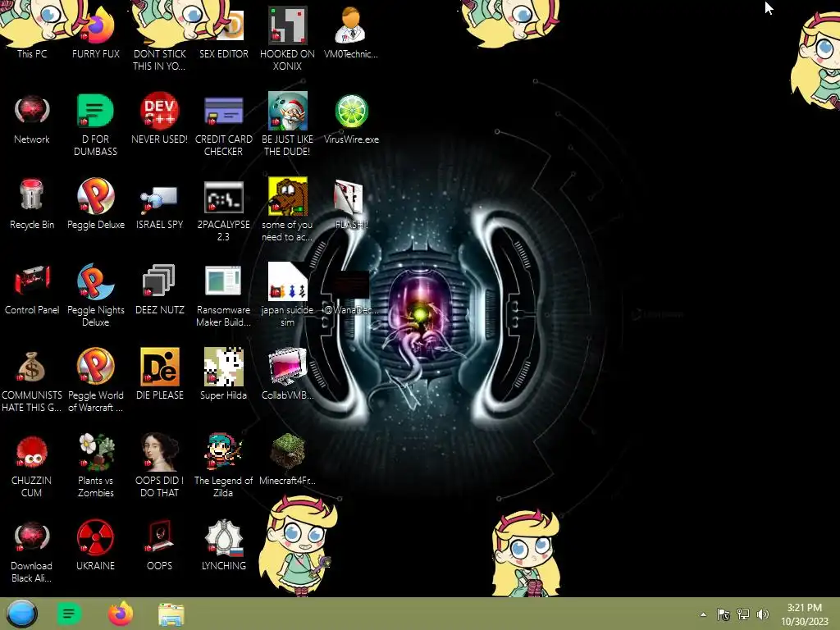Select the COMMUNISTS HATE THIS G... money bag icon
The height and width of the screenshot is (630, 840).
(32, 381)
